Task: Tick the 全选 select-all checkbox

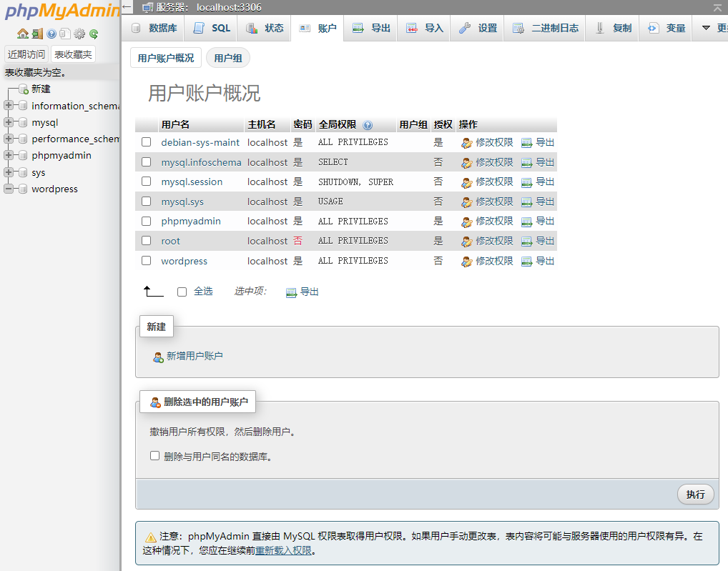Action: 182,292
